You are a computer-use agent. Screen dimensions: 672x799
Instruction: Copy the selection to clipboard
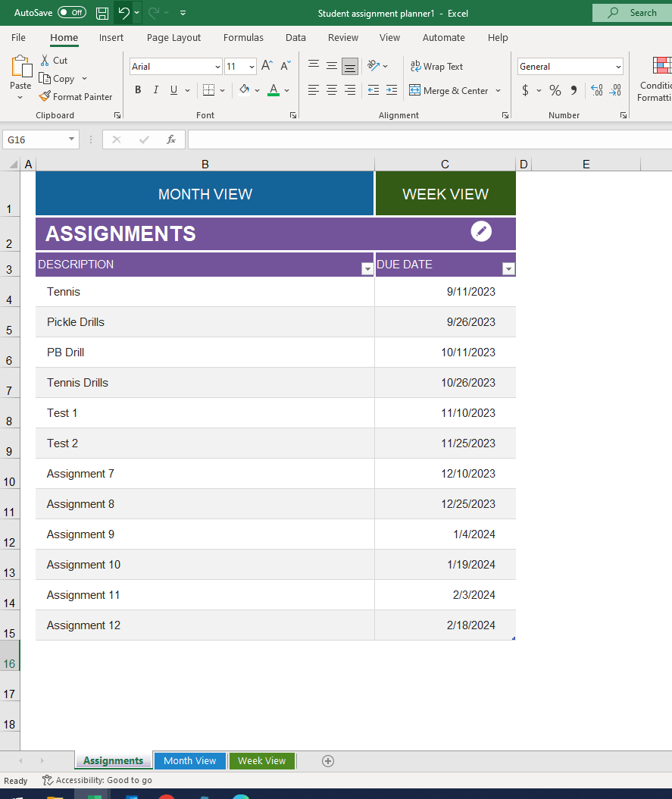[x=57, y=79]
